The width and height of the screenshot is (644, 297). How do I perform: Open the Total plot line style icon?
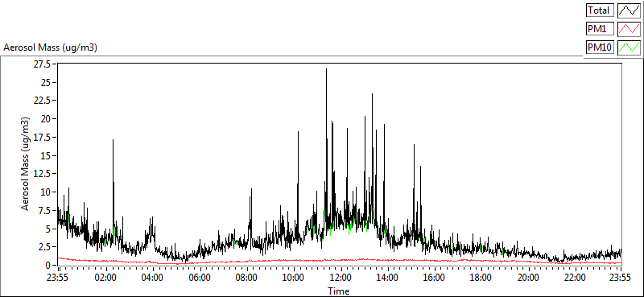point(629,10)
